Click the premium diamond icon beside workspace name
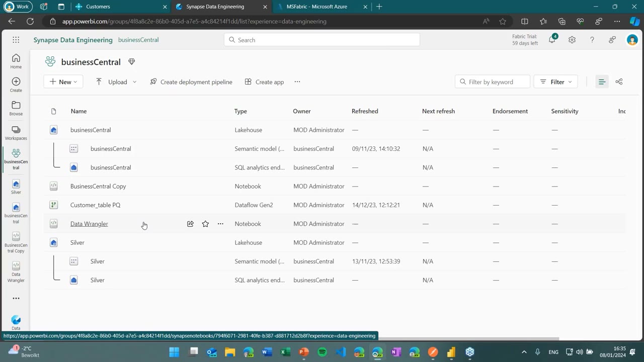The image size is (644, 362). point(132,61)
